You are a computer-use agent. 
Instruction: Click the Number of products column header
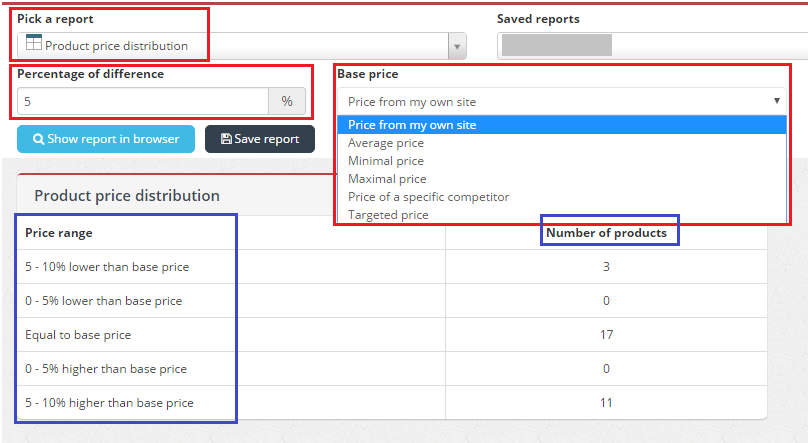(x=606, y=233)
